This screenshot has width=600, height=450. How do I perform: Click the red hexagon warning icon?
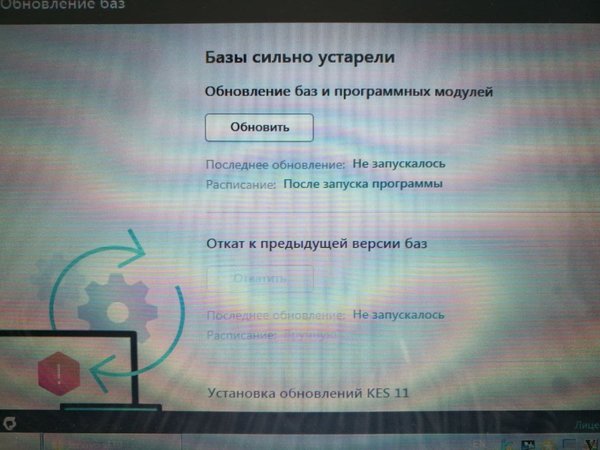pos(59,373)
